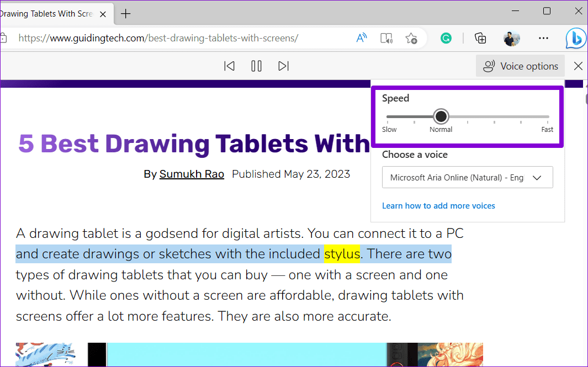Add this page to favorites
The height and width of the screenshot is (367, 588).
tap(411, 38)
